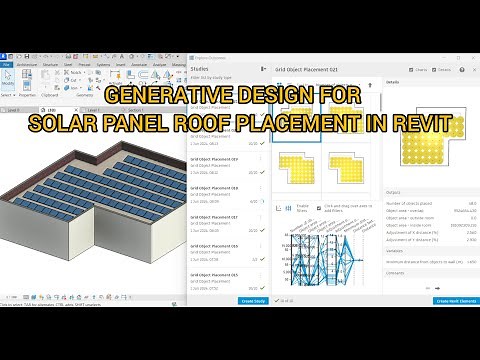Open options menu for Grid Object Placement 016
This screenshot has height=360, width=480.
coord(261,246)
